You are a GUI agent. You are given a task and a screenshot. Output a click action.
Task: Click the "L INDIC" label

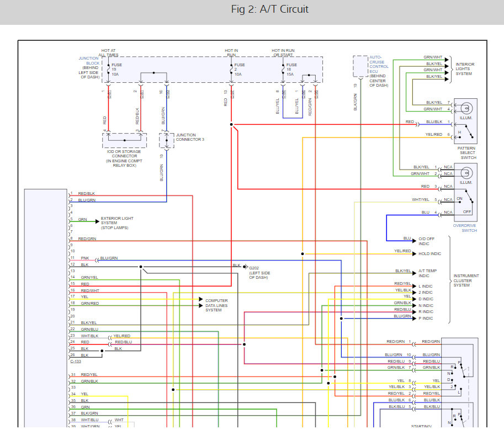425,286
